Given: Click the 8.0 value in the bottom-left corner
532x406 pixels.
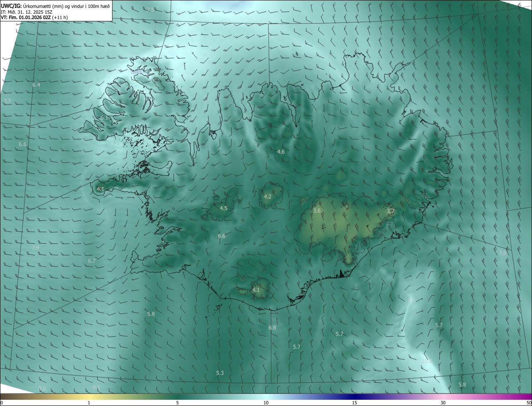Looking at the screenshot, I should tap(42, 389).
